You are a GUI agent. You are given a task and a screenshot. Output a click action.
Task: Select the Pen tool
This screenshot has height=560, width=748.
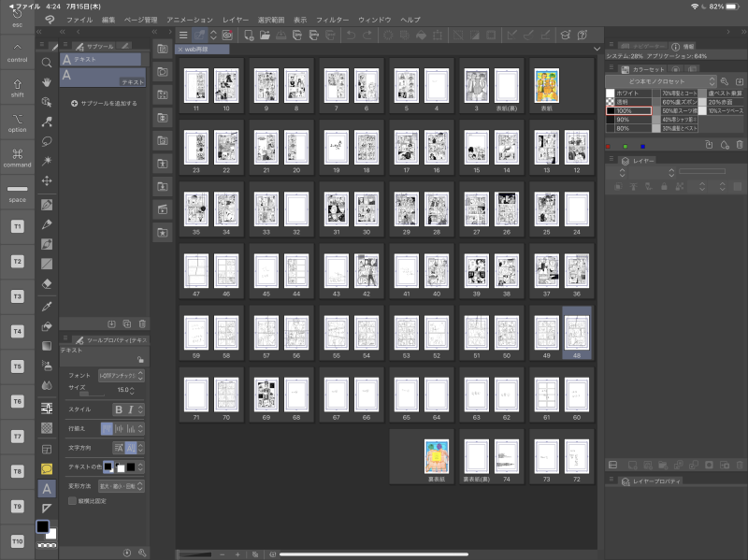[x=46, y=205]
